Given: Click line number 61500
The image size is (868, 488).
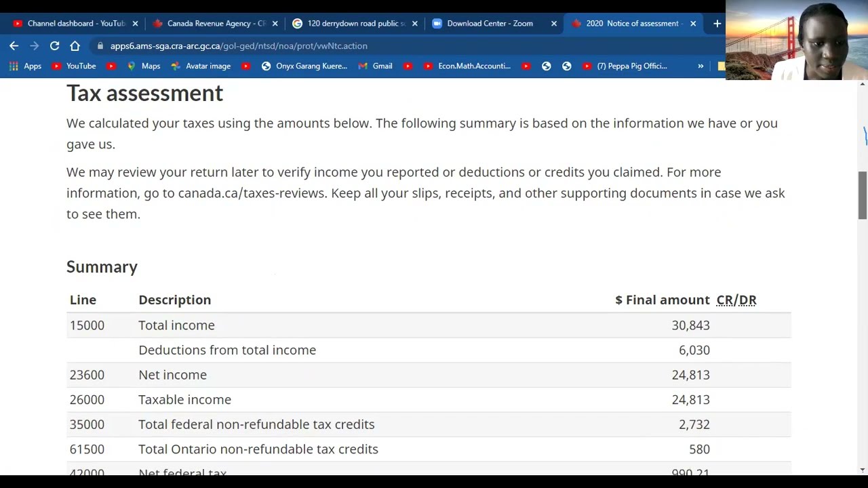Looking at the screenshot, I should pyautogui.click(x=87, y=449).
